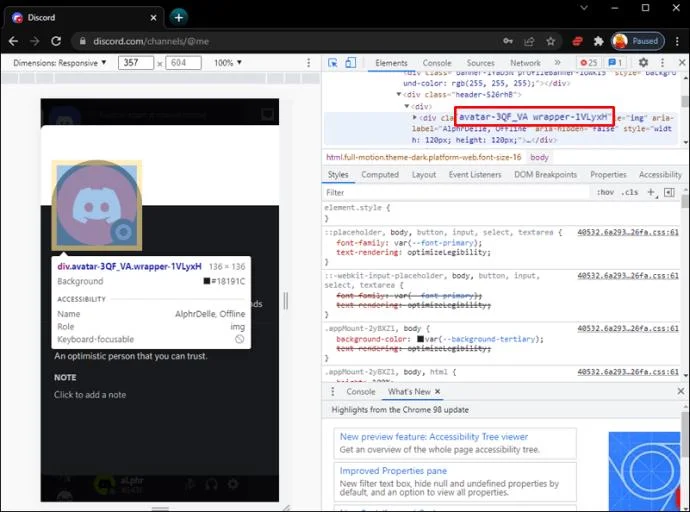Viewport: 690px width, 512px height.
Task: Click the background-tertiary color swatch
Action: pyautogui.click(x=420, y=339)
